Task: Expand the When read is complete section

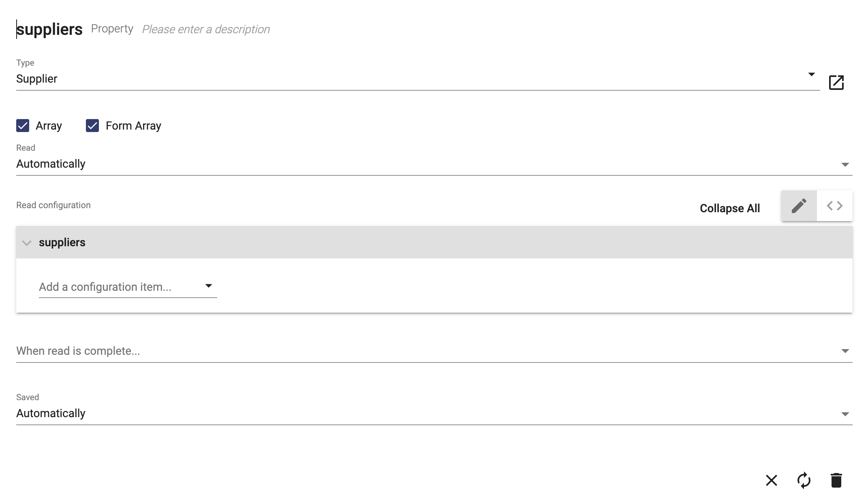Action: pyautogui.click(x=845, y=351)
